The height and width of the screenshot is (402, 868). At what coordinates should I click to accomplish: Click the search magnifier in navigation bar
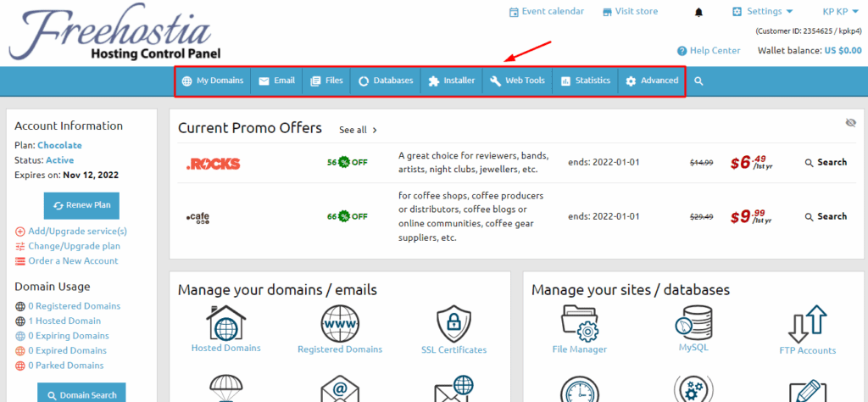tap(698, 81)
